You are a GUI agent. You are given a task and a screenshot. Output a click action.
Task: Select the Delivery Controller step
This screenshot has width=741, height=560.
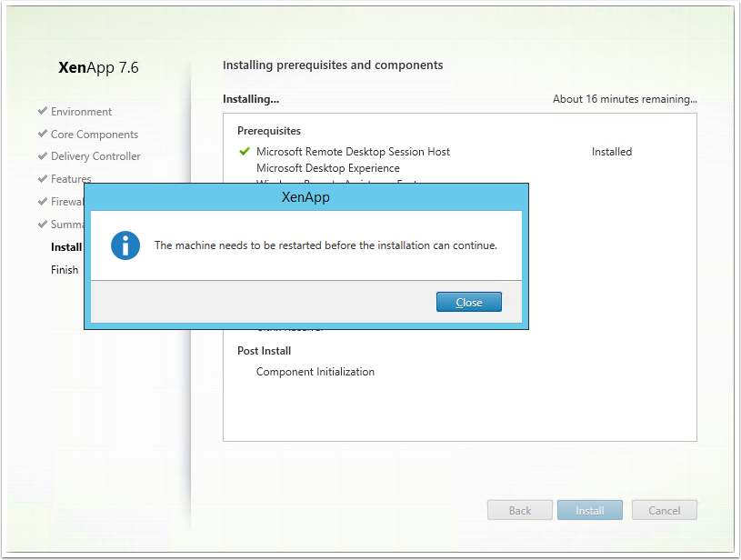coord(95,156)
